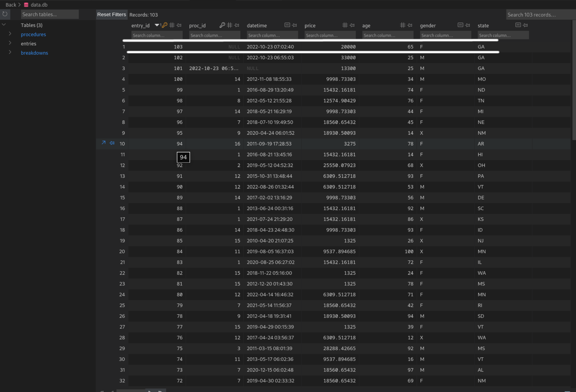Pin the price column
Image resolution: width=576 pixels, height=392 pixels.
(352, 25)
